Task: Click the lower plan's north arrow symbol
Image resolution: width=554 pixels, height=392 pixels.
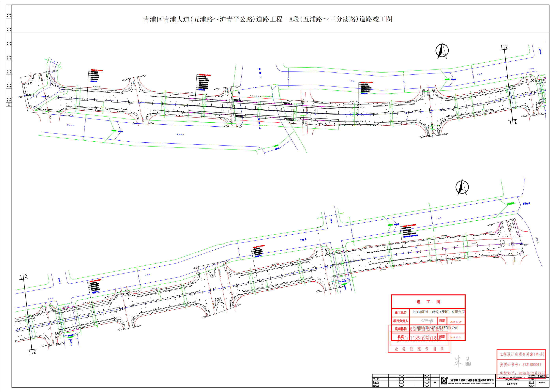Action: [462, 187]
